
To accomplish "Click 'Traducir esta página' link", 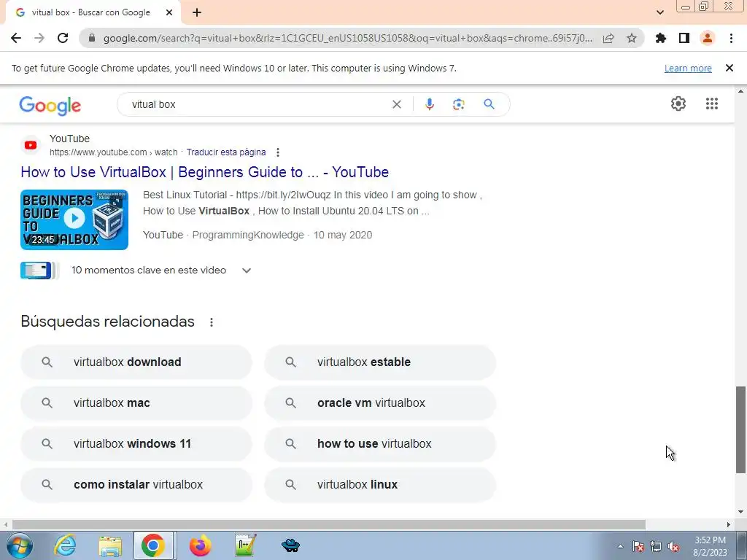I will pyautogui.click(x=226, y=152).
